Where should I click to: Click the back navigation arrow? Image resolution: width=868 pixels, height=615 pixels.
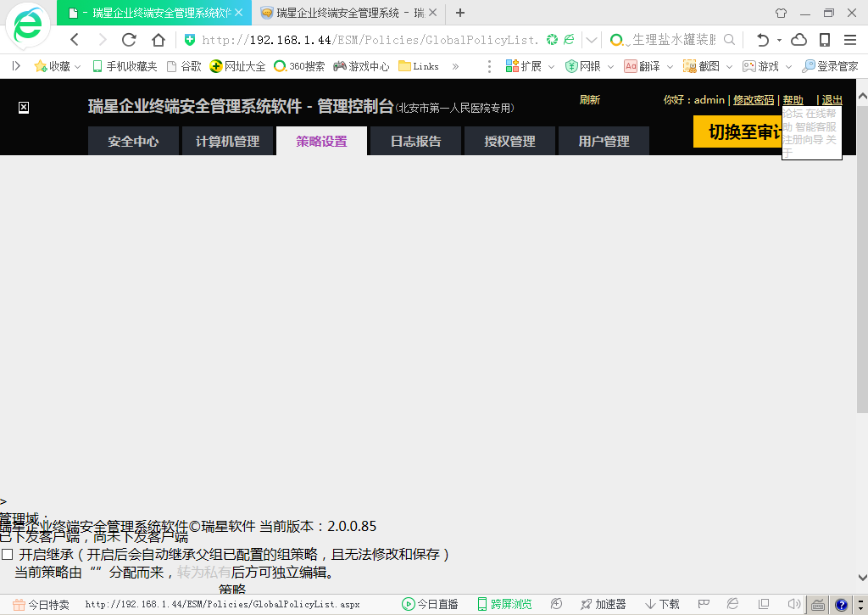pyautogui.click(x=75, y=40)
